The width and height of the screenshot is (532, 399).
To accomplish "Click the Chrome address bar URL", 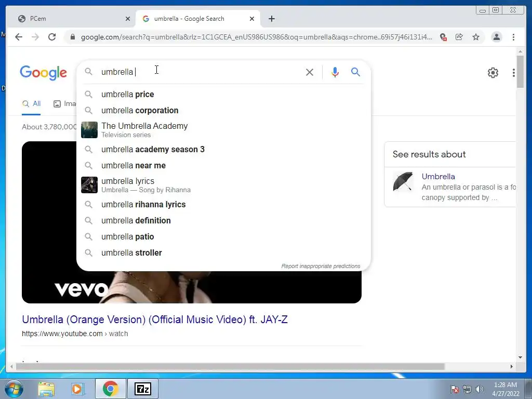I will [x=257, y=37].
